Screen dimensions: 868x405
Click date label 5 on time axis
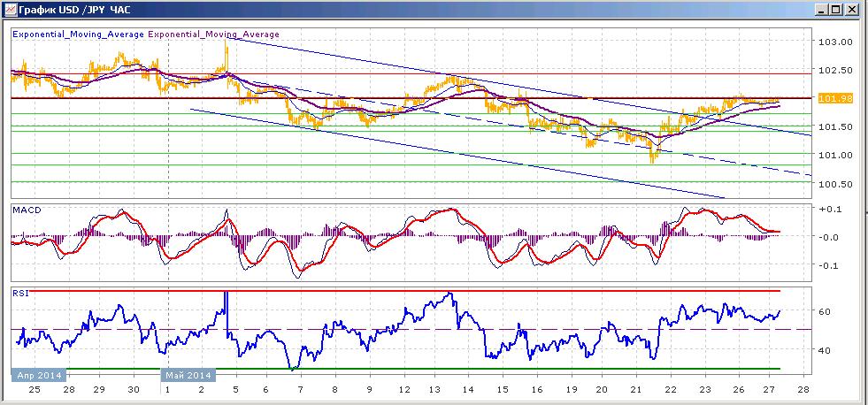point(236,389)
